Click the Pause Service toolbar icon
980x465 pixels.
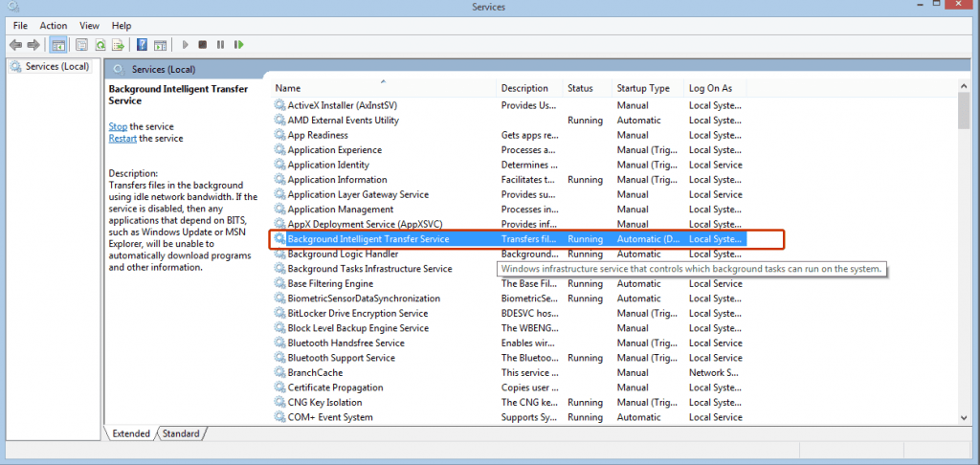click(x=221, y=45)
